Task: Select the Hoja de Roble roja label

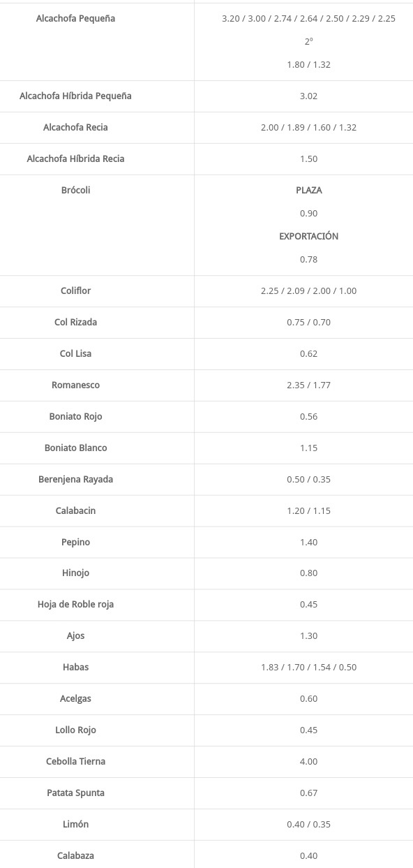Action: click(75, 605)
